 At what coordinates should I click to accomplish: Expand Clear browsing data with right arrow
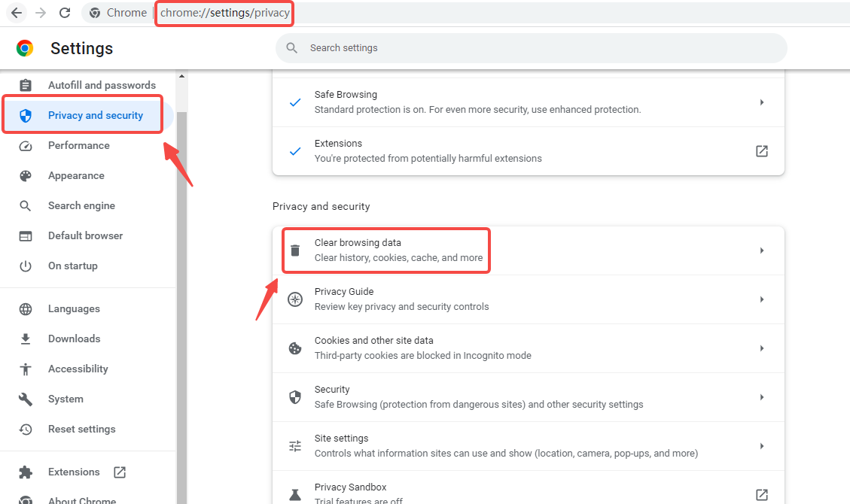coord(761,250)
